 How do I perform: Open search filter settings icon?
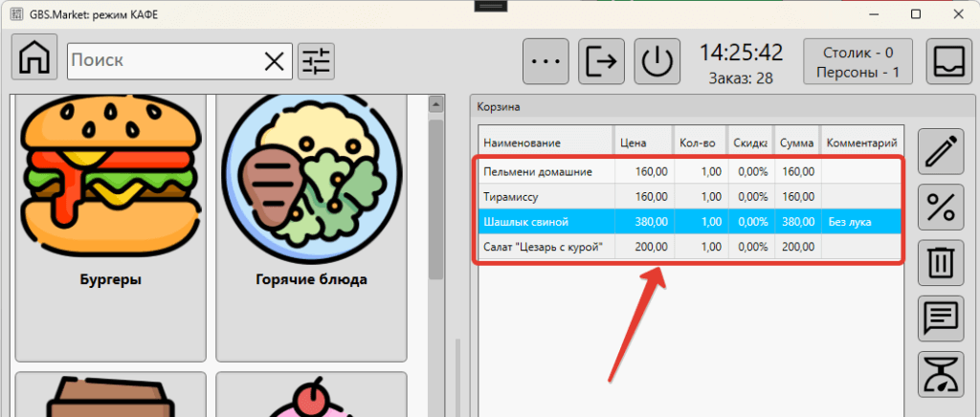[316, 61]
